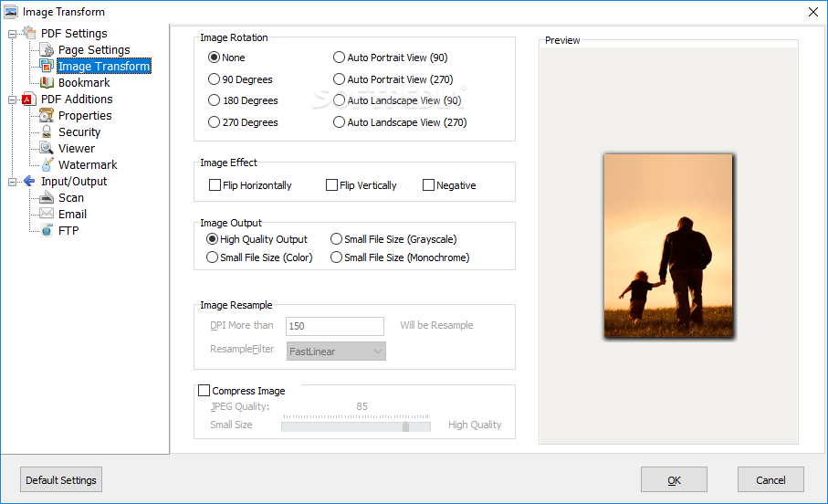This screenshot has width=828, height=504.
Task: Open FTP settings in the tree
Action: tap(68, 230)
